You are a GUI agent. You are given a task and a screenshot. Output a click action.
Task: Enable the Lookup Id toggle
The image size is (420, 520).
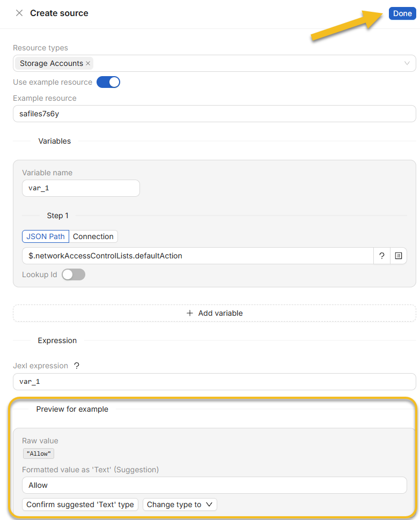click(x=73, y=274)
